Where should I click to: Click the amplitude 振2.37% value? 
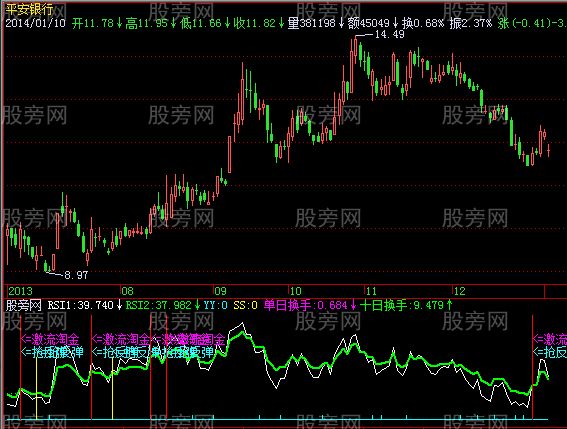[x=471, y=24]
